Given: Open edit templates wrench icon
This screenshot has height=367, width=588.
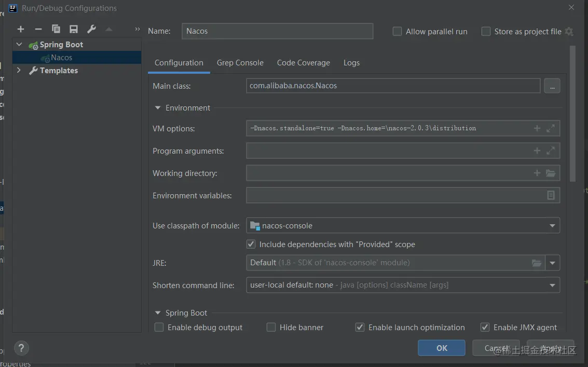Looking at the screenshot, I should [91, 29].
